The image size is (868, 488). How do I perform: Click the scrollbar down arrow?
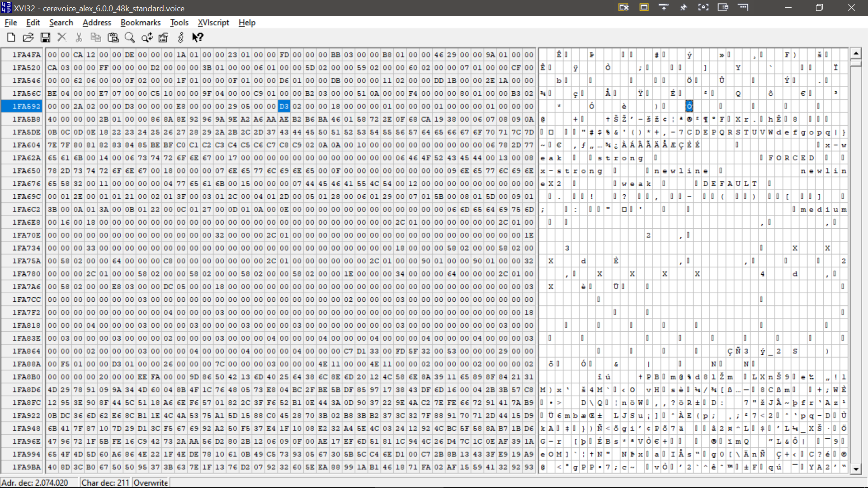pos(855,469)
